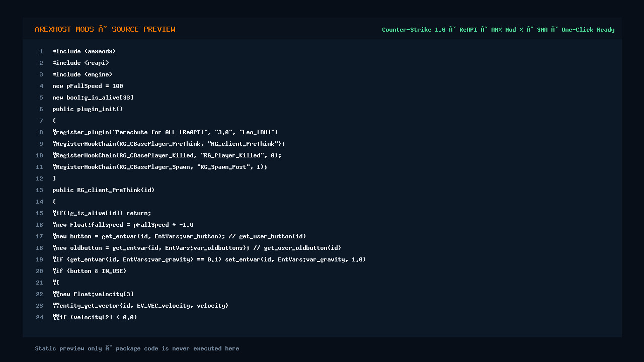Click the '#include <reapi>' code line
This screenshot has height=362, width=644.
[80, 63]
